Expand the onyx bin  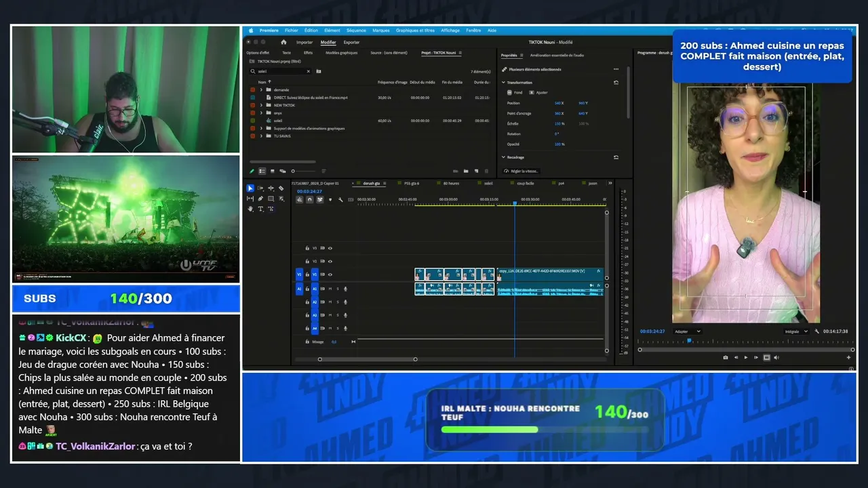coord(261,113)
